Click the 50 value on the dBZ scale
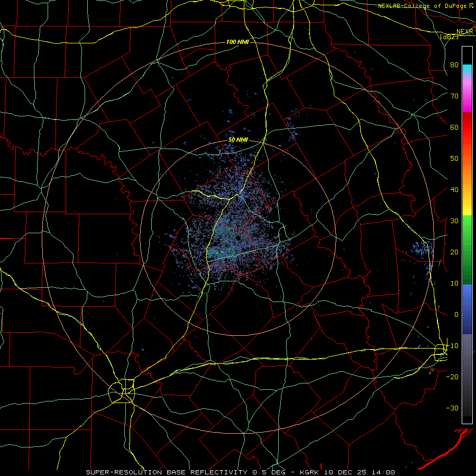476x476 pixels. (x=454, y=159)
